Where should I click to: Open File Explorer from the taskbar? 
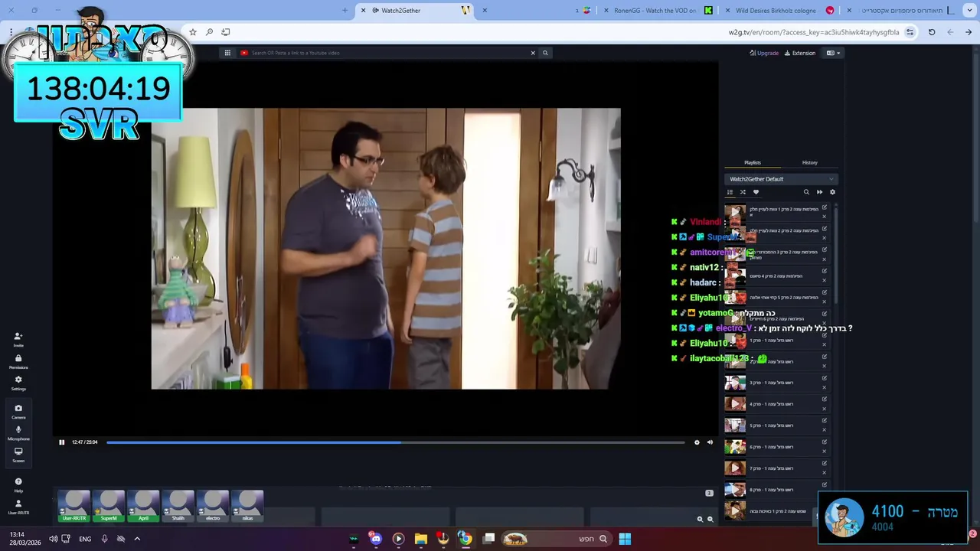[420, 539]
